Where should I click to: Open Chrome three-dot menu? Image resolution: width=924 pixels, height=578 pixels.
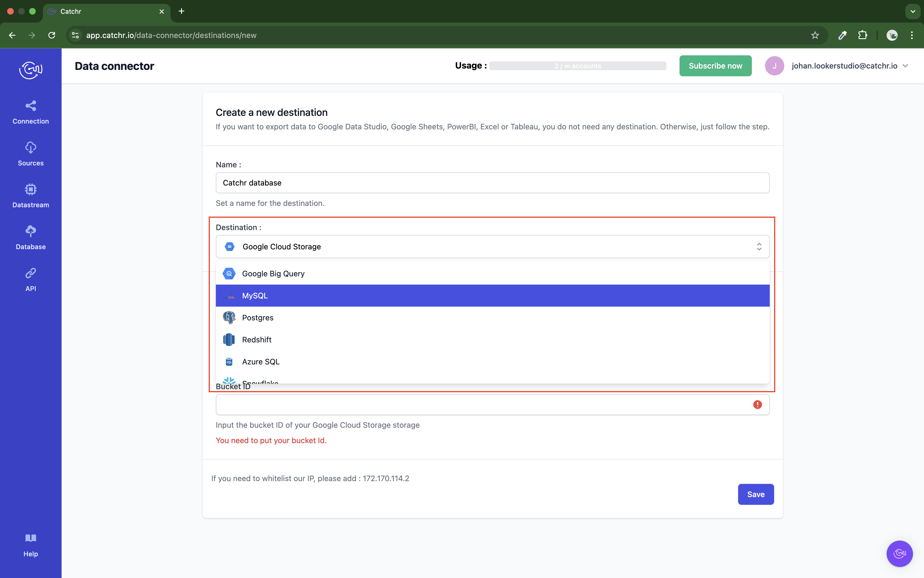(912, 35)
